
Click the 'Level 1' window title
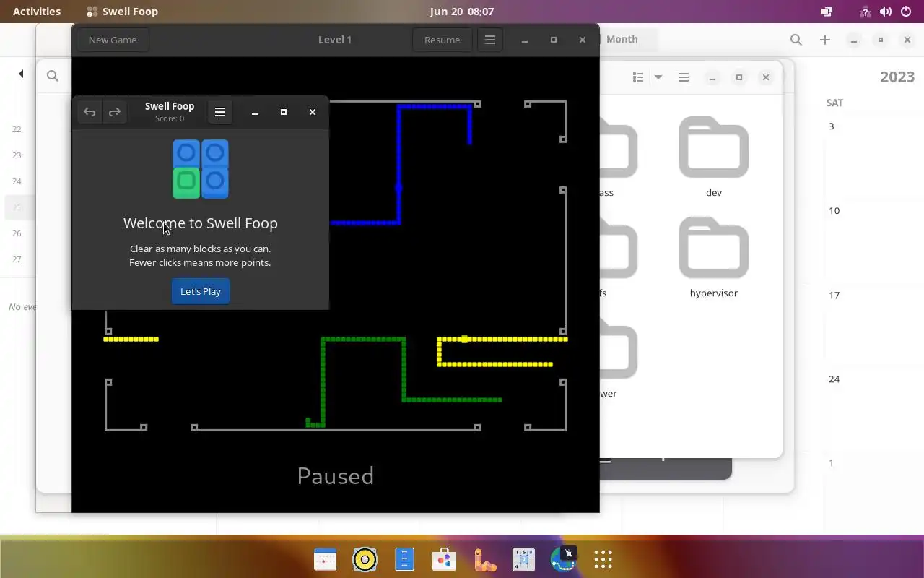[335, 40]
